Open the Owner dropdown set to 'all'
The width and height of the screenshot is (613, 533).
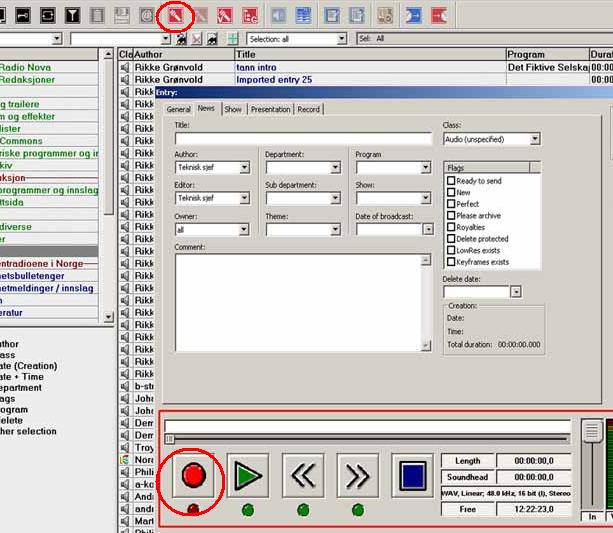244,229
